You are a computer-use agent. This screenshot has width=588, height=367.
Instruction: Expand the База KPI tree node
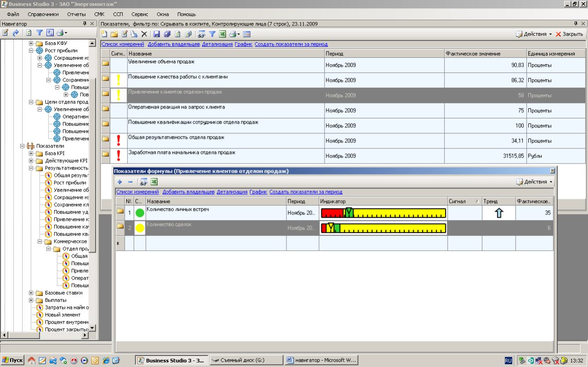click(31, 153)
